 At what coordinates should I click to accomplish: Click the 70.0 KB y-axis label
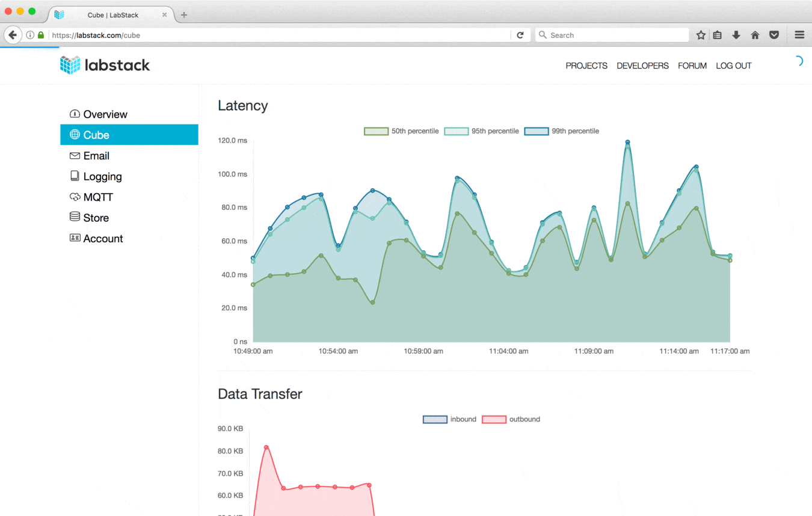point(230,473)
